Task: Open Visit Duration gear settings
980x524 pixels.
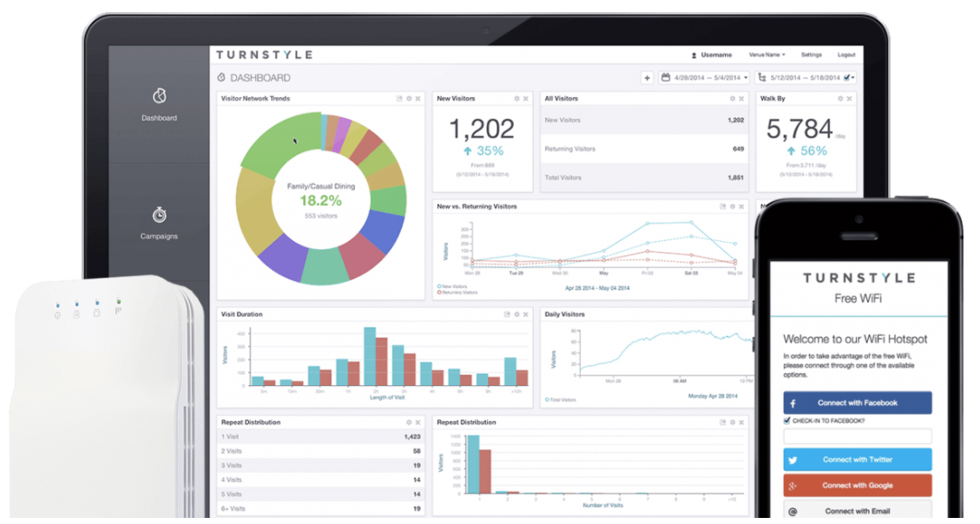Action: click(x=516, y=315)
